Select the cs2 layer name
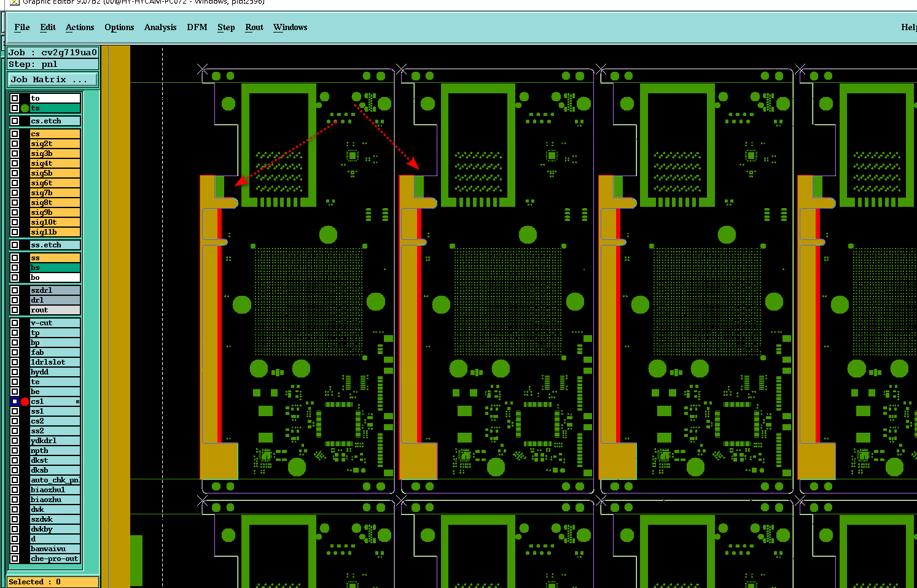Viewport: 917px width, 588px height. tap(55, 421)
